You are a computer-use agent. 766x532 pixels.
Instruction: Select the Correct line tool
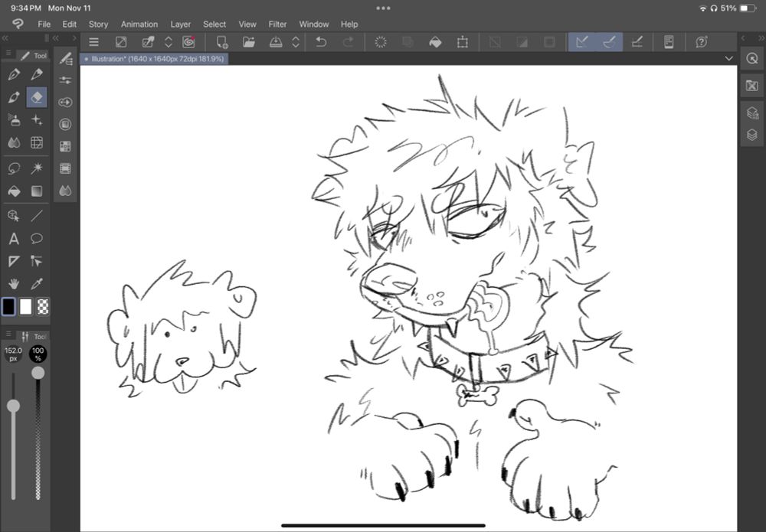(37, 261)
